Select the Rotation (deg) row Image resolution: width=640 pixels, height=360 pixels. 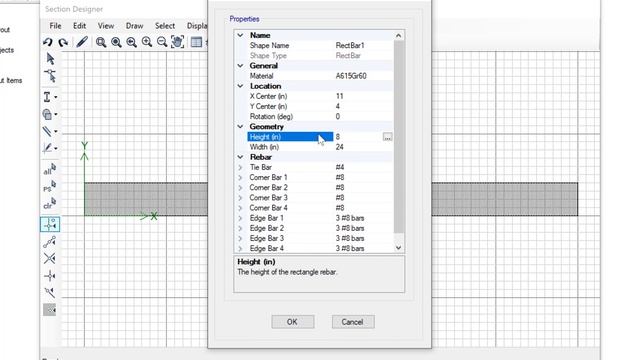click(320, 116)
